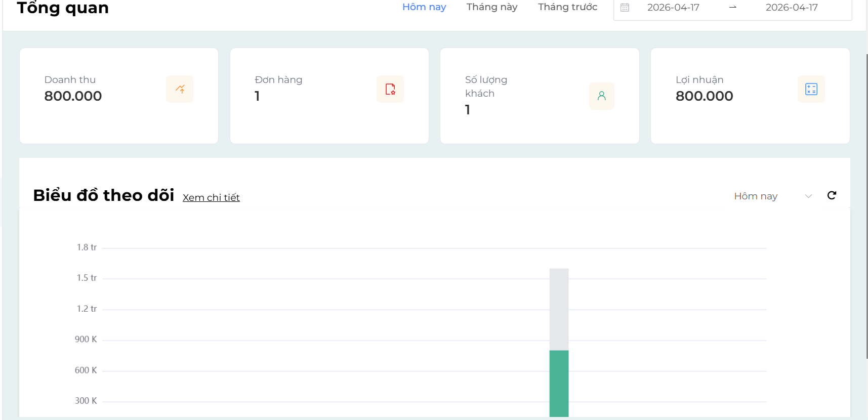868x420 pixels.
Task: Click the end date input field
Action: point(791,8)
